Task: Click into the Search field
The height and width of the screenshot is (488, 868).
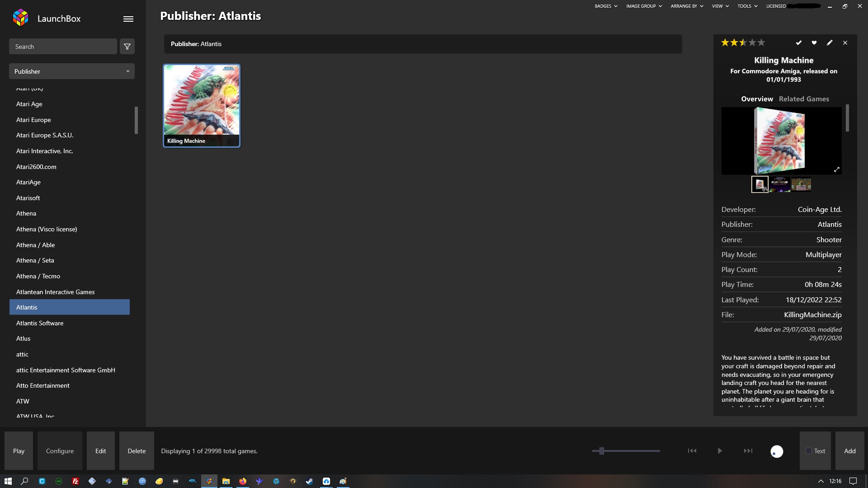Action: (63, 47)
